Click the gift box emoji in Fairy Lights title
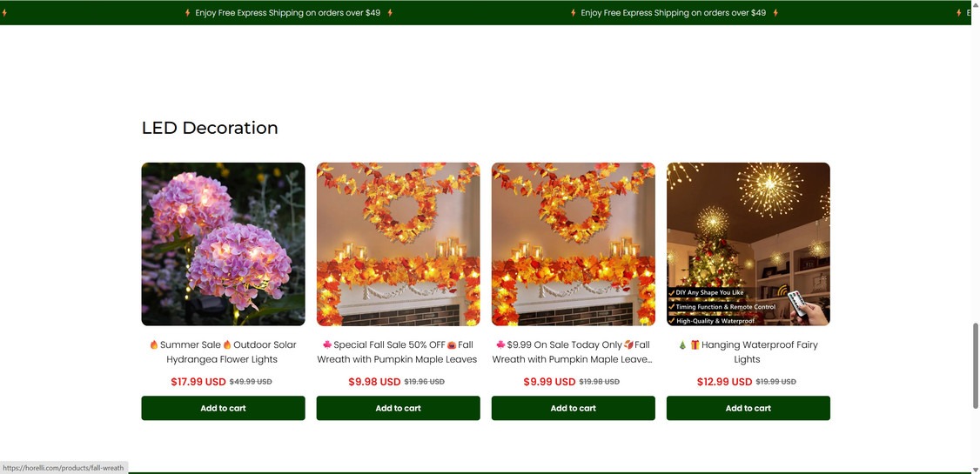Image resolution: width=980 pixels, height=474 pixels. (695, 344)
